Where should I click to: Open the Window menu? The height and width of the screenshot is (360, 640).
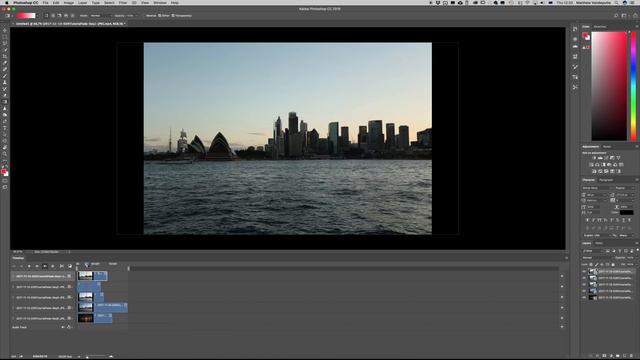tap(160, 2)
